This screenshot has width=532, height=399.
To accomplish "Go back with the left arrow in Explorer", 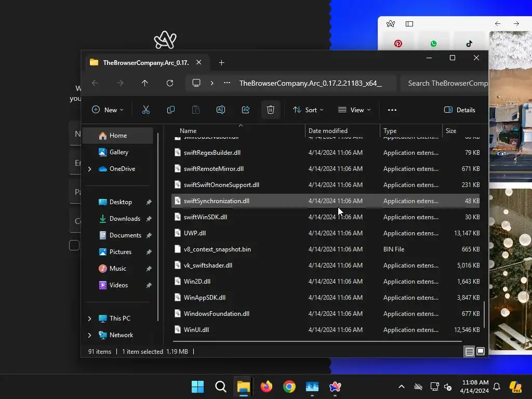I will (x=95, y=83).
